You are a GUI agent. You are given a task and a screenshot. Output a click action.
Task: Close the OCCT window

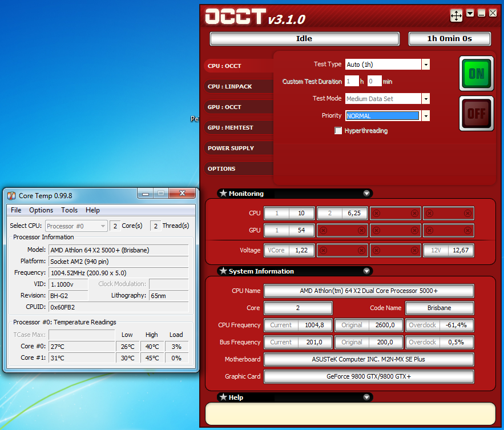pyautogui.click(x=493, y=13)
